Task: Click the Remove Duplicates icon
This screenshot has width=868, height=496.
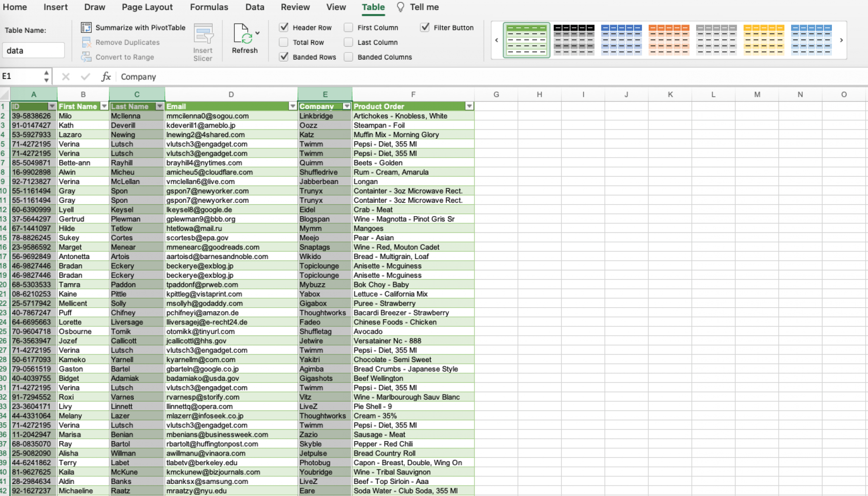Action: (86, 42)
